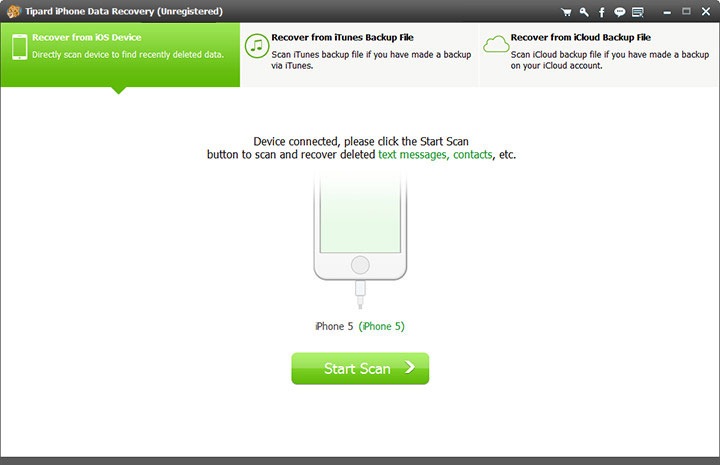Click the Start Scan button
This screenshot has height=465, width=720.
click(x=360, y=368)
